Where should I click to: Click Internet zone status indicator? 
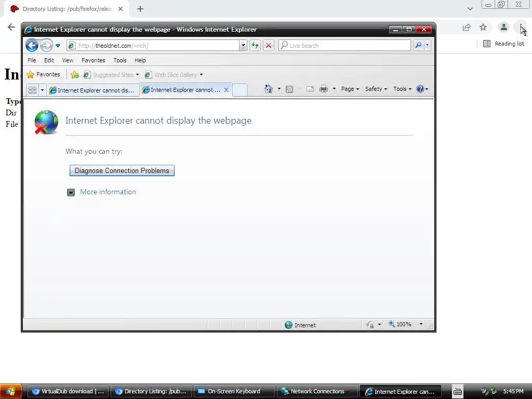click(300, 325)
